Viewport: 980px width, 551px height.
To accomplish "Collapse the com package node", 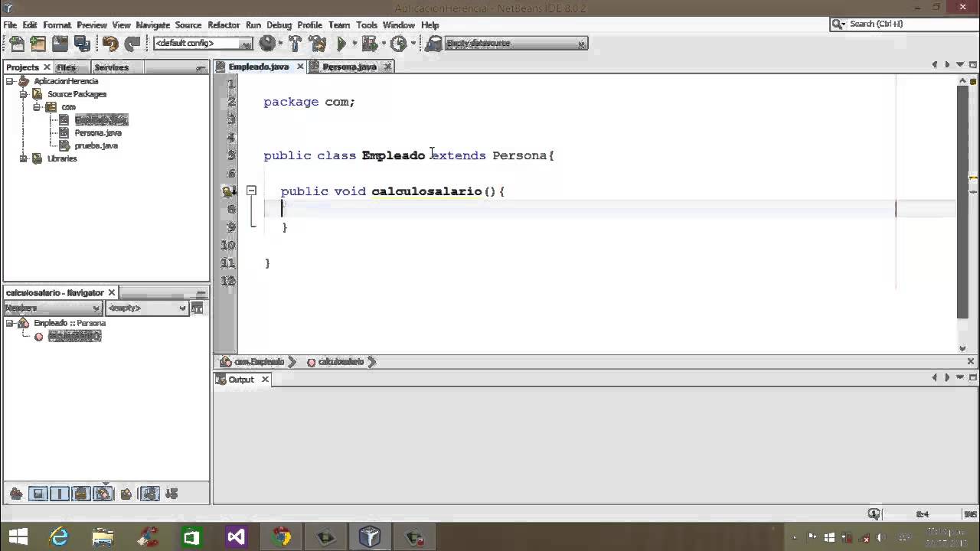I will 36,107.
